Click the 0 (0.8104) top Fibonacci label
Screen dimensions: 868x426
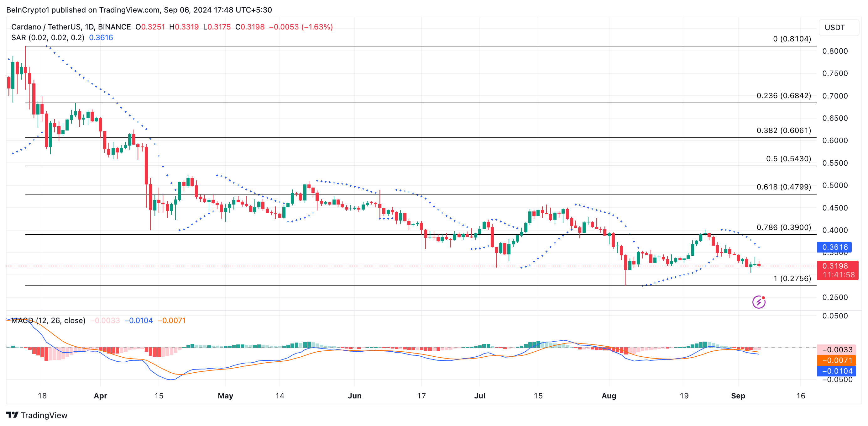coord(792,39)
